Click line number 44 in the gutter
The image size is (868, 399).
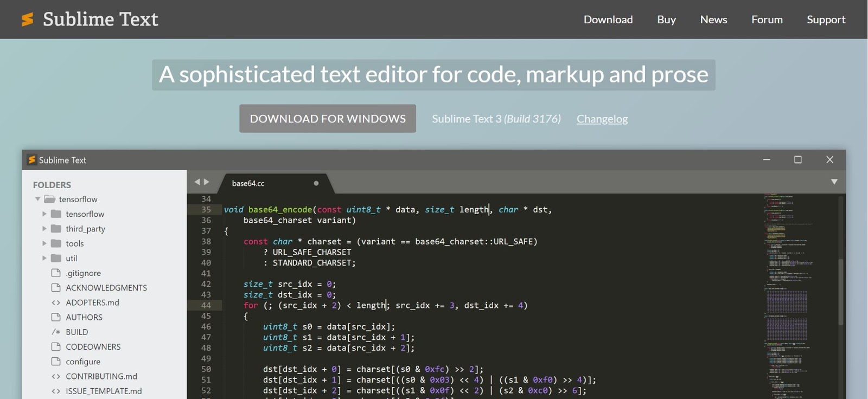[206, 305]
